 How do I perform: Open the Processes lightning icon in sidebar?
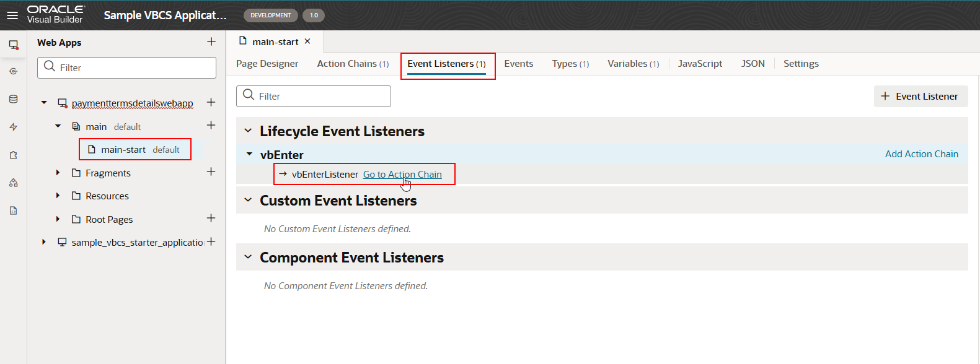[x=13, y=127]
